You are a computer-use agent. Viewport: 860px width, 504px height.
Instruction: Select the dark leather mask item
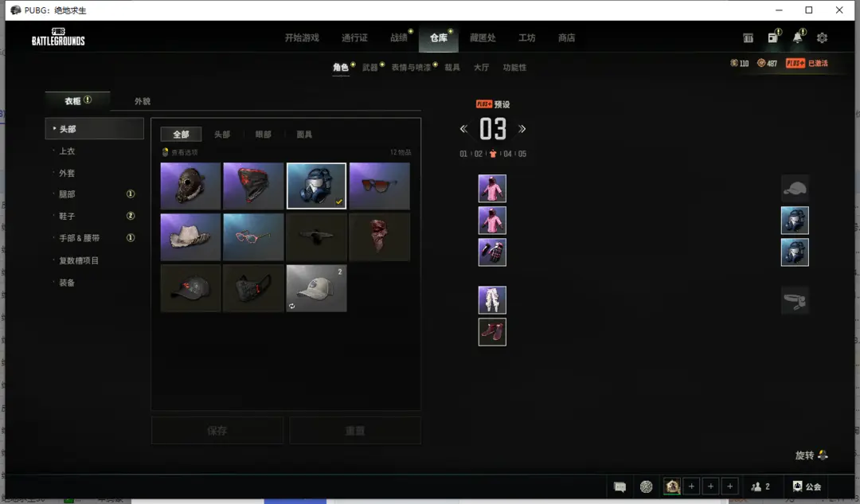coord(190,186)
